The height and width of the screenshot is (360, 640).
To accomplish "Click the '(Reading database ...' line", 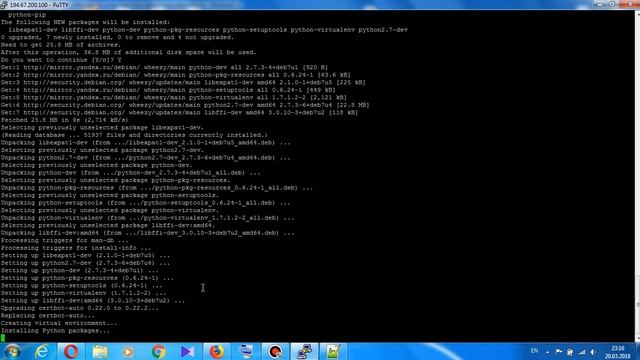I will pos(134,135).
